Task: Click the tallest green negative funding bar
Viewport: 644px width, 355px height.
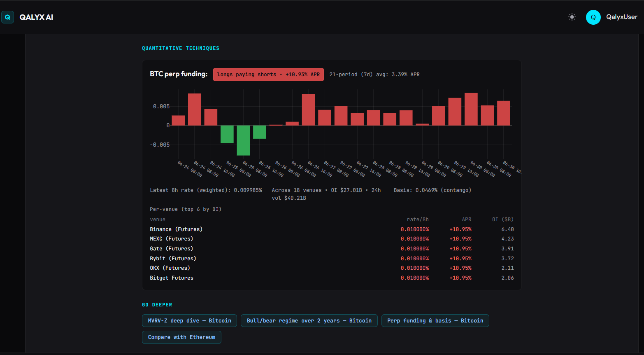Action: point(243,140)
